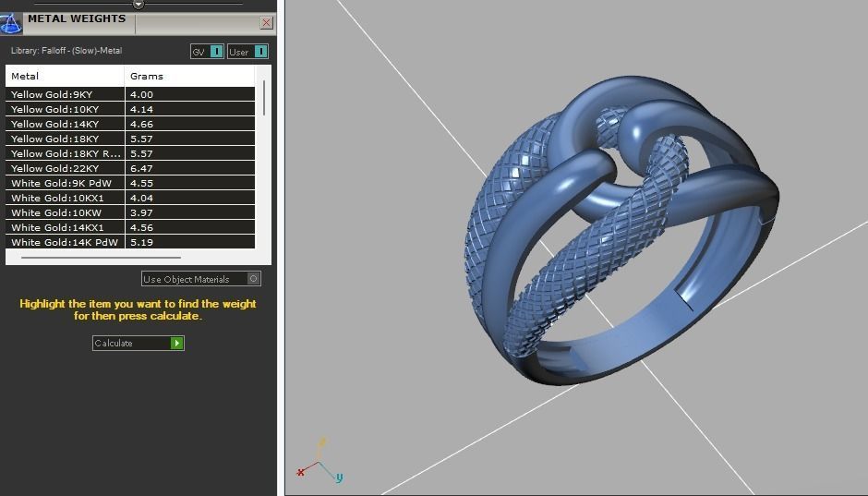
Task: Close the Metal Weights panel
Action: (x=266, y=23)
